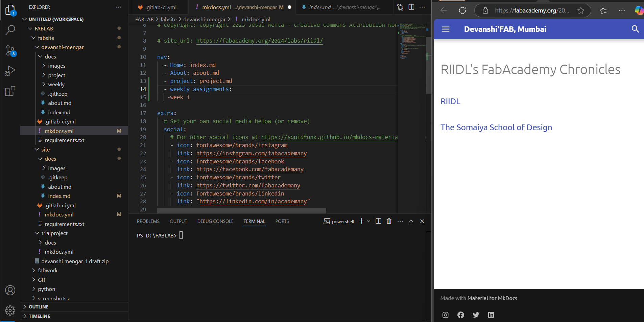Click the editor horizontal scrollbar
Image resolution: width=644 pixels, height=322 pixels.
point(241,211)
